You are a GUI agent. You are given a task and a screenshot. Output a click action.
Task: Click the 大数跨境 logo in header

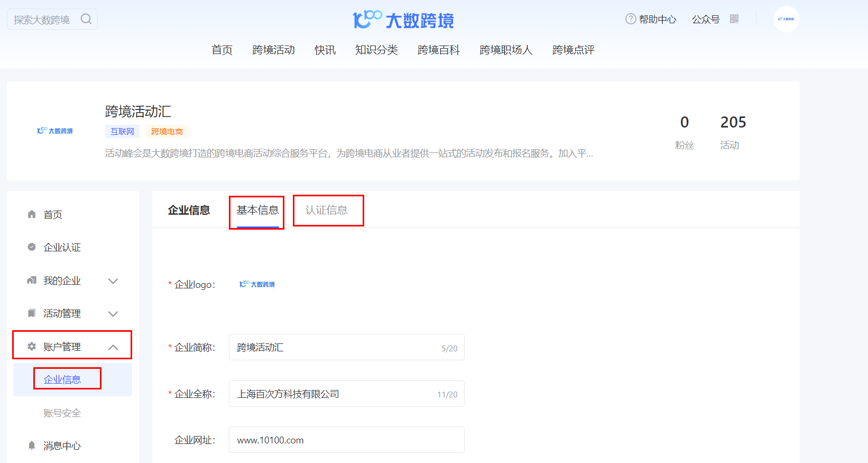click(x=403, y=20)
